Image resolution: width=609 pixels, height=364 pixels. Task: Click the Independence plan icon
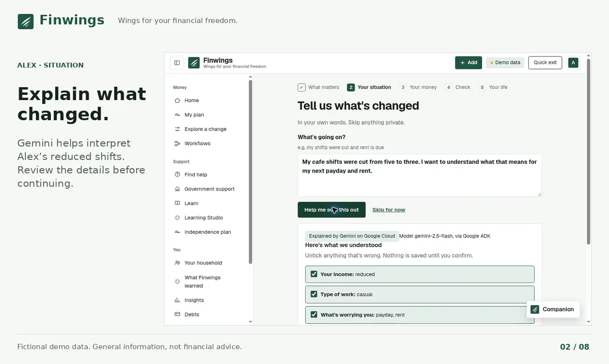click(x=177, y=232)
